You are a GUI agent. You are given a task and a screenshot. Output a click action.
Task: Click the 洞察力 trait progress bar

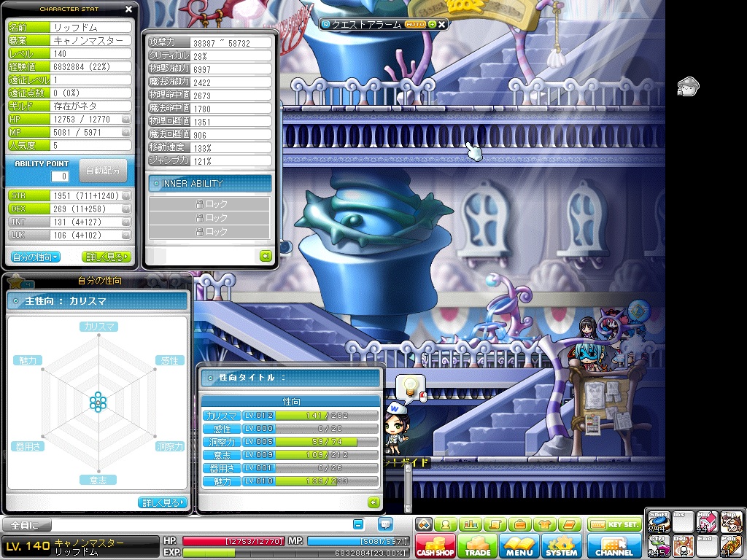click(327, 441)
